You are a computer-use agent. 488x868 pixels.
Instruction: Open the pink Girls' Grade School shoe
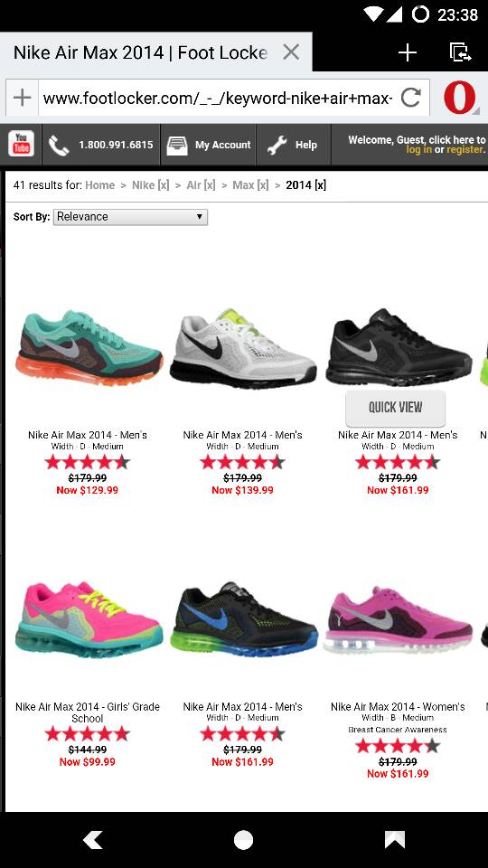pyautogui.click(x=89, y=620)
